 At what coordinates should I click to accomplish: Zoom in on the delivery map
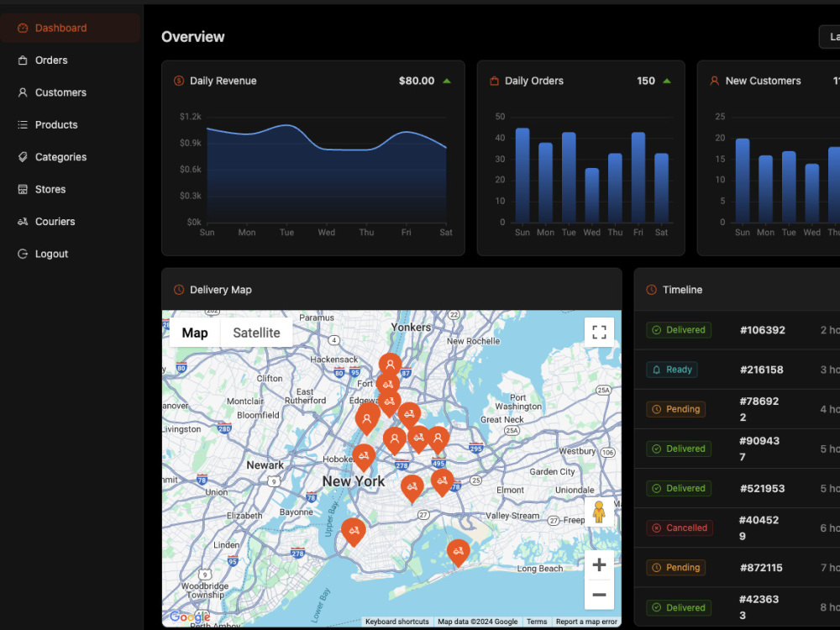599,564
